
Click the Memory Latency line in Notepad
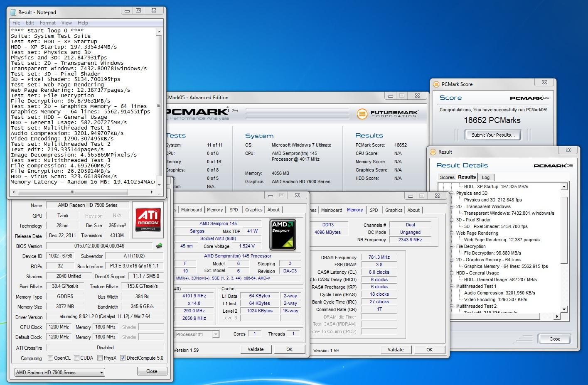tap(83, 182)
